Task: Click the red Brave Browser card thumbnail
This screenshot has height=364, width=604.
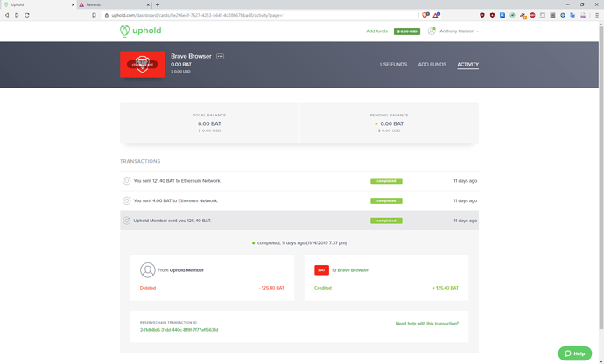Action: click(x=142, y=65)
